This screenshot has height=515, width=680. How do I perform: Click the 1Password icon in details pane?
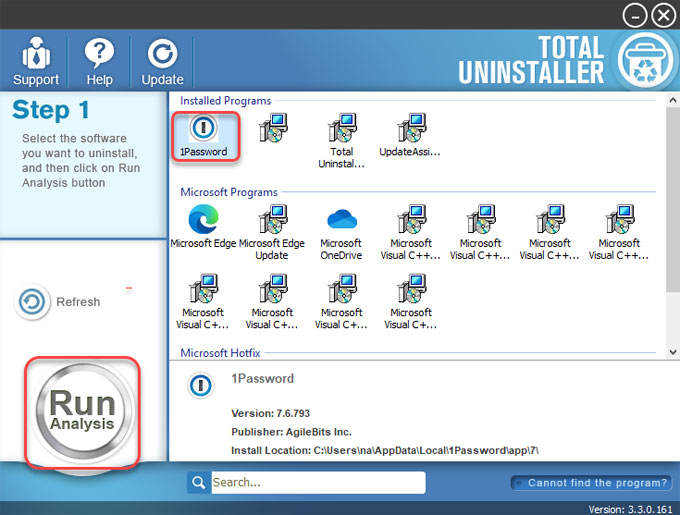[200, 385]
